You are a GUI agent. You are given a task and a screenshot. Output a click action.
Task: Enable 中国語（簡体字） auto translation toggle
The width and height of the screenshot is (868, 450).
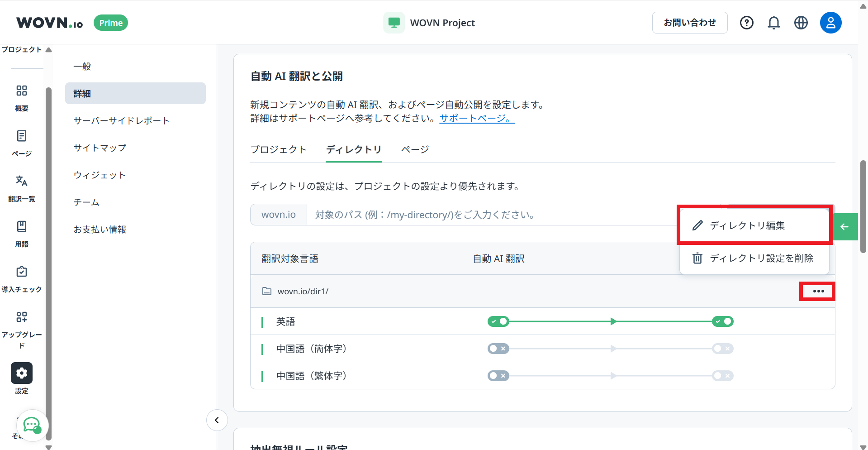pos(498,349)
